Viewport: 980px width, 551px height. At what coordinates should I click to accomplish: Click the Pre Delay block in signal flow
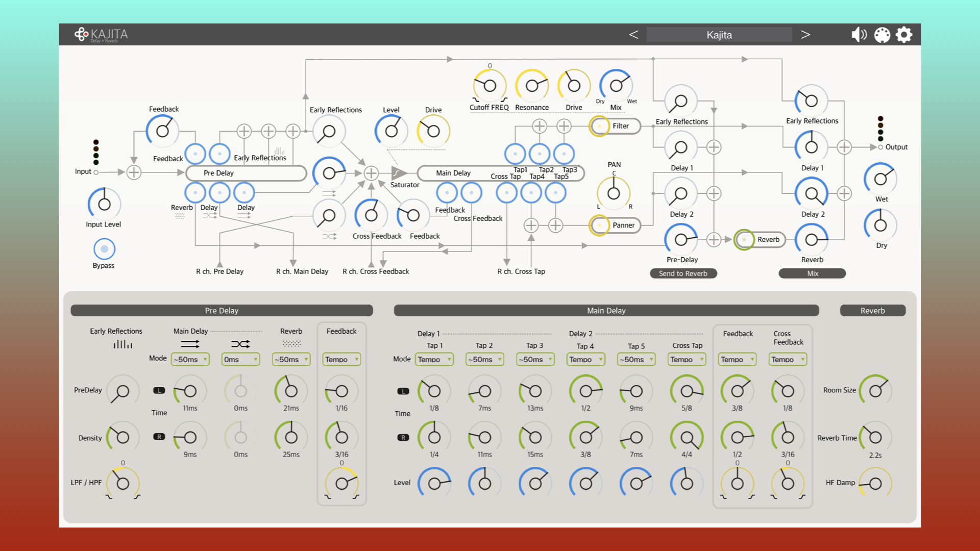[x=246, y=173]
